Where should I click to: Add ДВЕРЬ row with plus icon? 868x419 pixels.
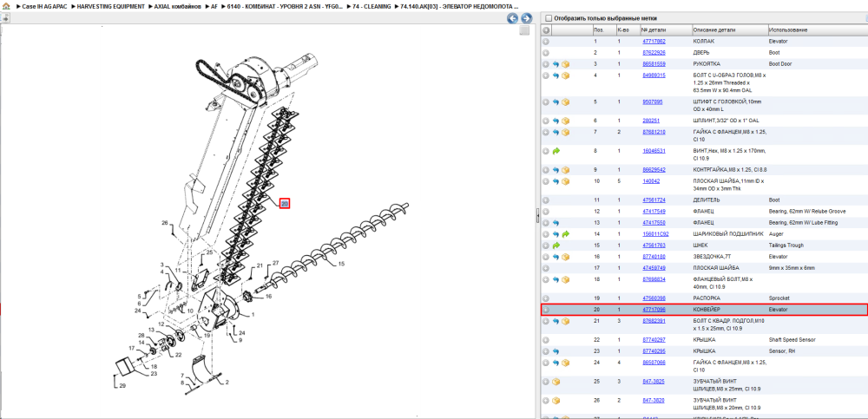click(x=546, y=53)
